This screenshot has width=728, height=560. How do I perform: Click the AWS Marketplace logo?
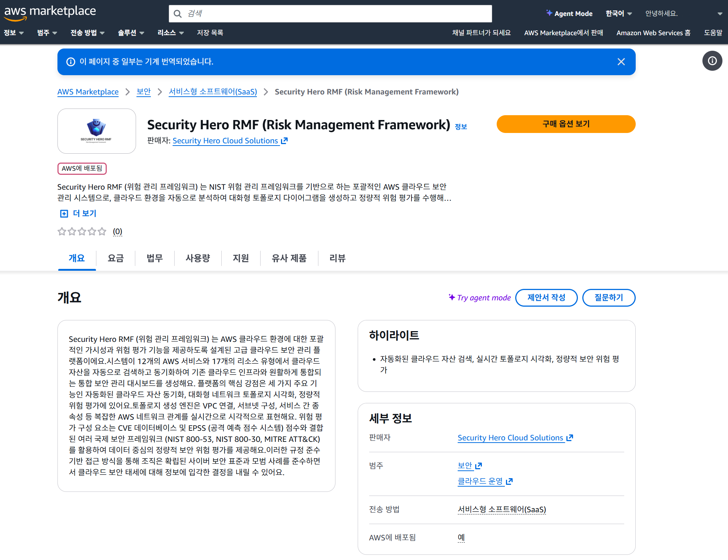[50, 13]
